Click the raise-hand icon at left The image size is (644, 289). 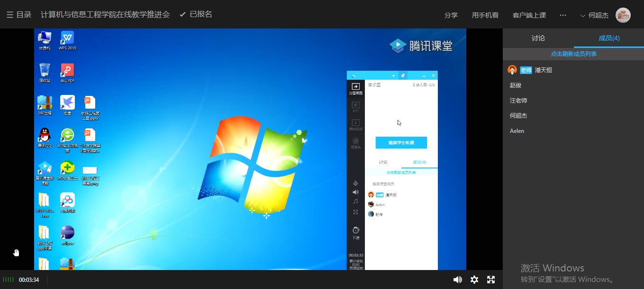tap(17, 252)
